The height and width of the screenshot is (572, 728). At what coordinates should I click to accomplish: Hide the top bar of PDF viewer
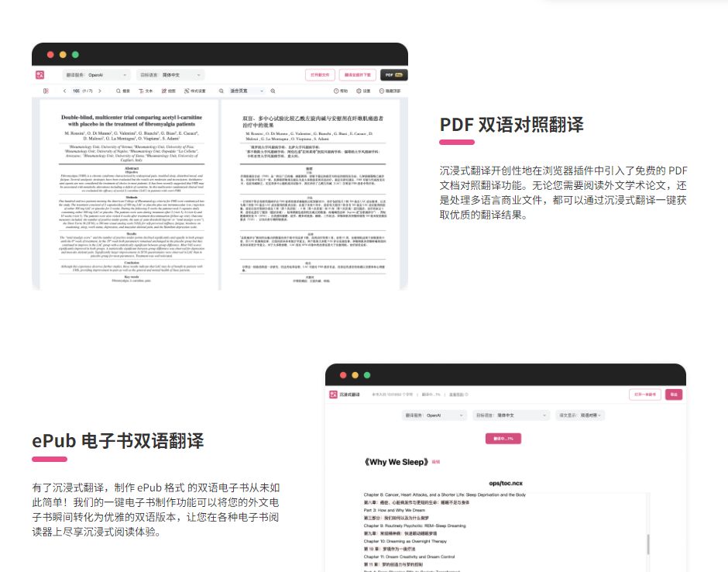(x=390, y=91)
